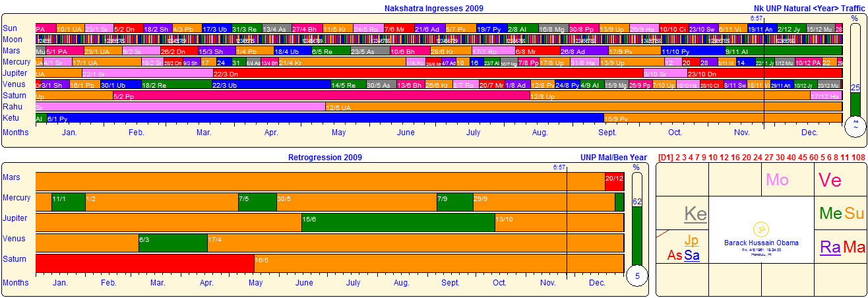Click the Ascendant (As) marker in the chart
868x298 pixels.
(x=674, y=255)
